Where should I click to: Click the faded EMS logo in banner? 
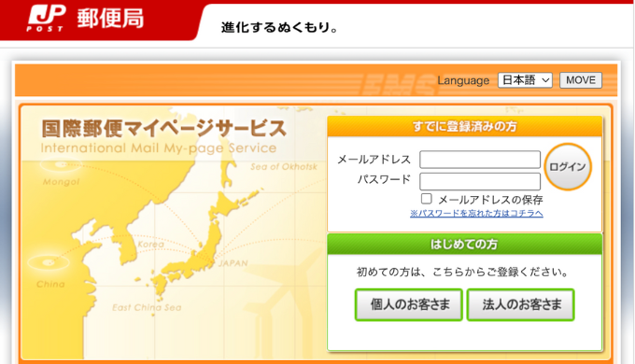[x=398, y=84]
